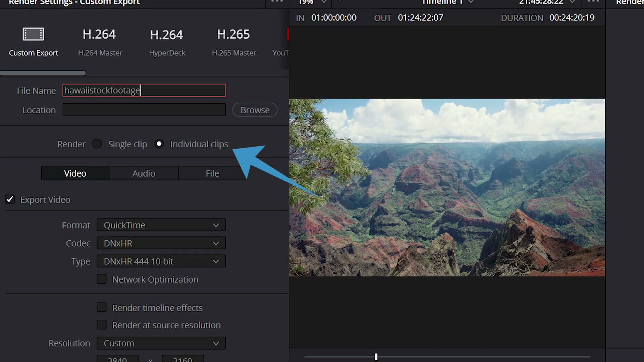The height and width of the screenshot is (362, 644).
Task: Enable Network Optimization checkbox
Action: [102, 279]
